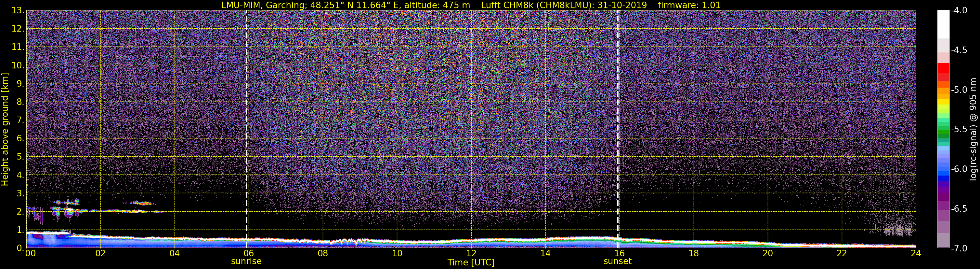Click the 12 UTC tick label
The image size is (980, 269).
[x=471, y=254]
